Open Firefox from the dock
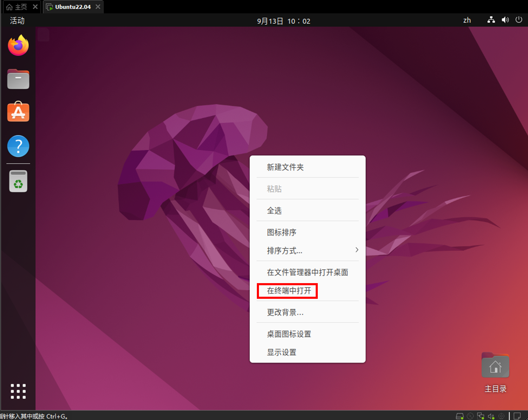Image resolution: width=528 pixels, height=420 pixels. click(x=18, y=46)
